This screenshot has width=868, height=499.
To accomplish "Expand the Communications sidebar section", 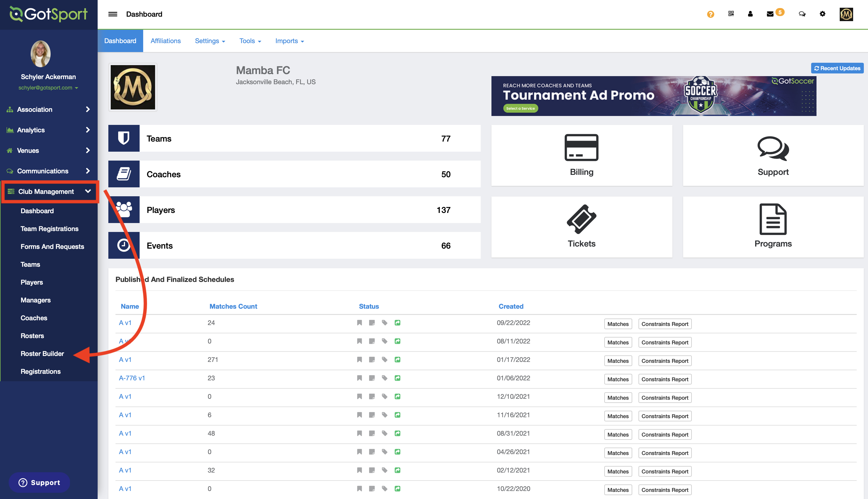I will point(49,171).
